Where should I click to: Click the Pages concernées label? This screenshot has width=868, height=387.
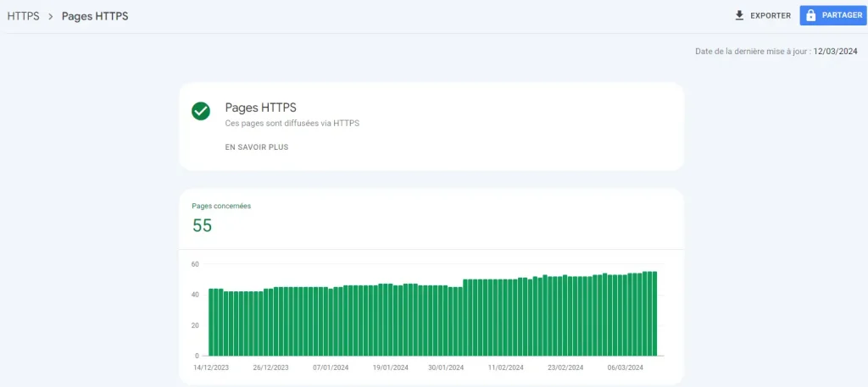click(221, 206)
